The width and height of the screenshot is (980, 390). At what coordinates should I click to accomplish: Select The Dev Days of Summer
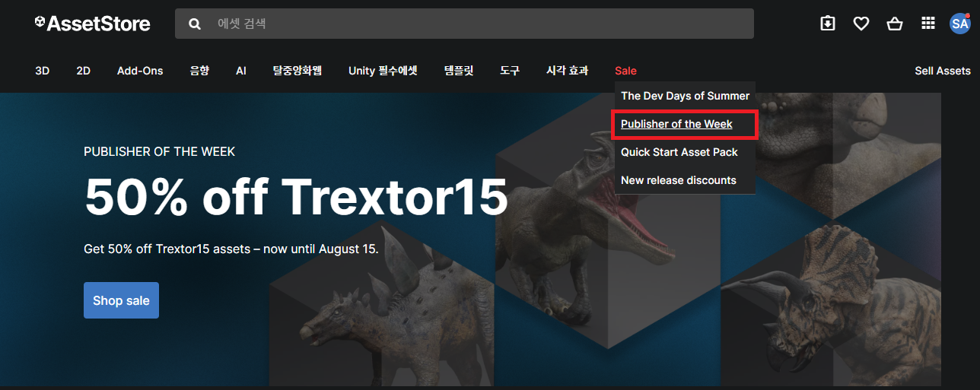[x=685, y=96]
